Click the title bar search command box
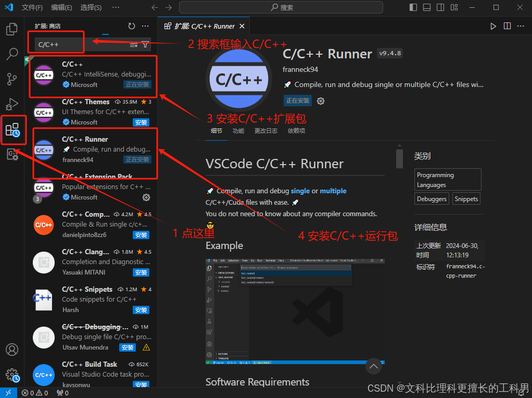The image size is (532, 398). click(x=281, y=7)
